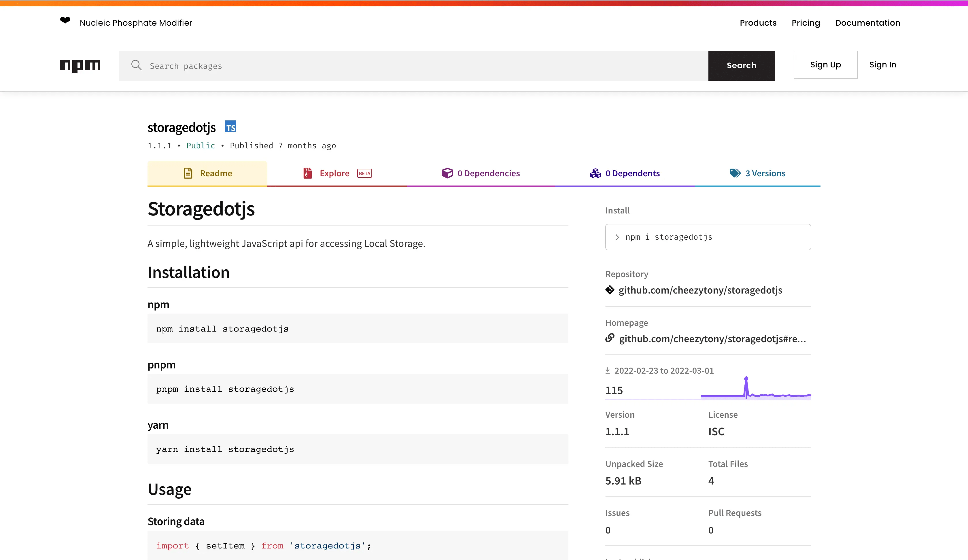Open the Explore tab
Image resolution: width=968 pixels, height=560 pixels.
337,173
